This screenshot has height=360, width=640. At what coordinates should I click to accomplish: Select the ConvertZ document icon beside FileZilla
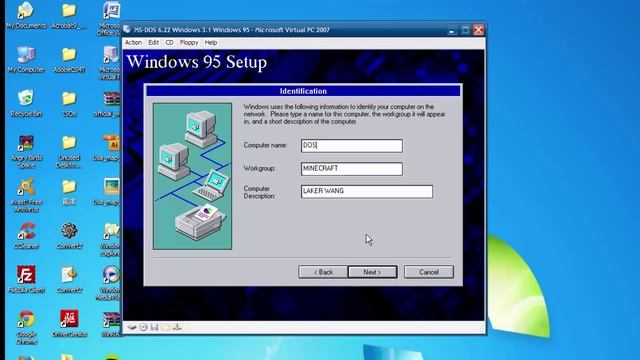coord(69,280)
